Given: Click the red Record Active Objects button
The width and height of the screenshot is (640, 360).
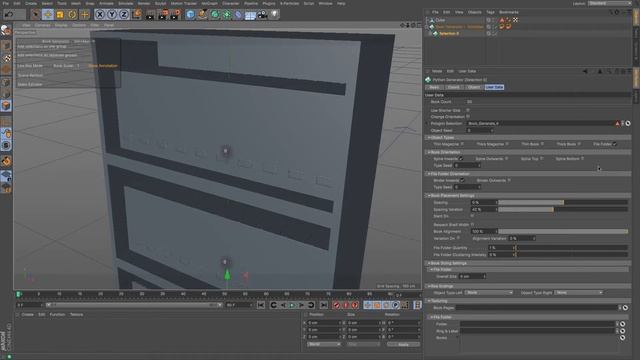Looking at the screenshot, I should (x=336, y=305).
